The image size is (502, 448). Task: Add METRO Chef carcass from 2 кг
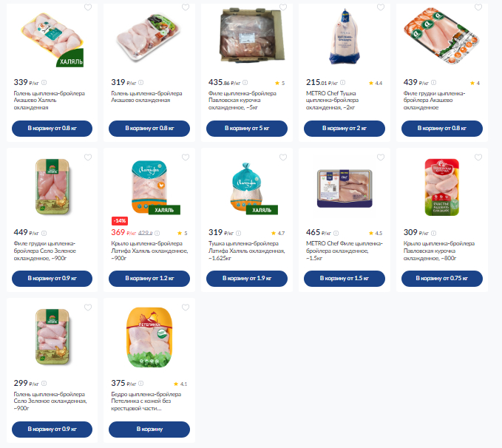coord(345,129)
